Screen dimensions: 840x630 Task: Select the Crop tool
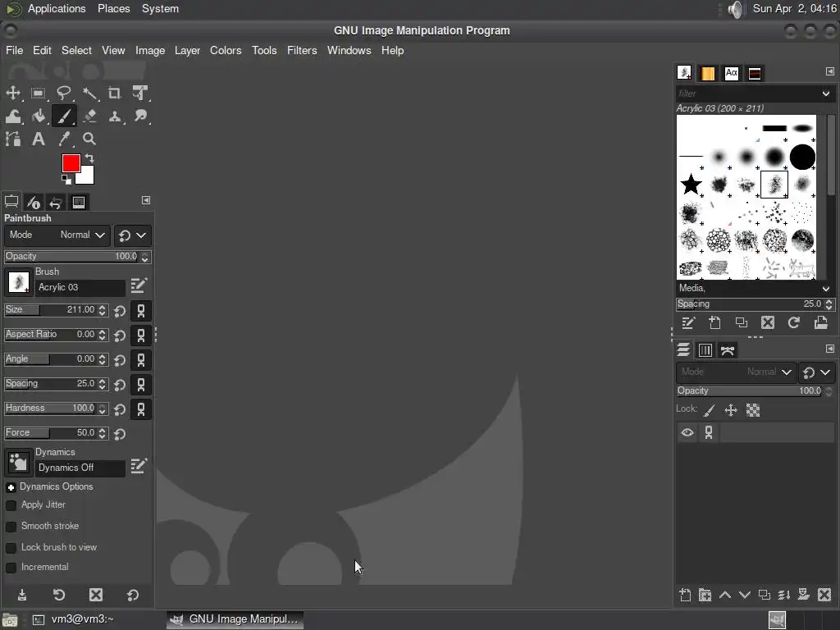tap(115, 93)
